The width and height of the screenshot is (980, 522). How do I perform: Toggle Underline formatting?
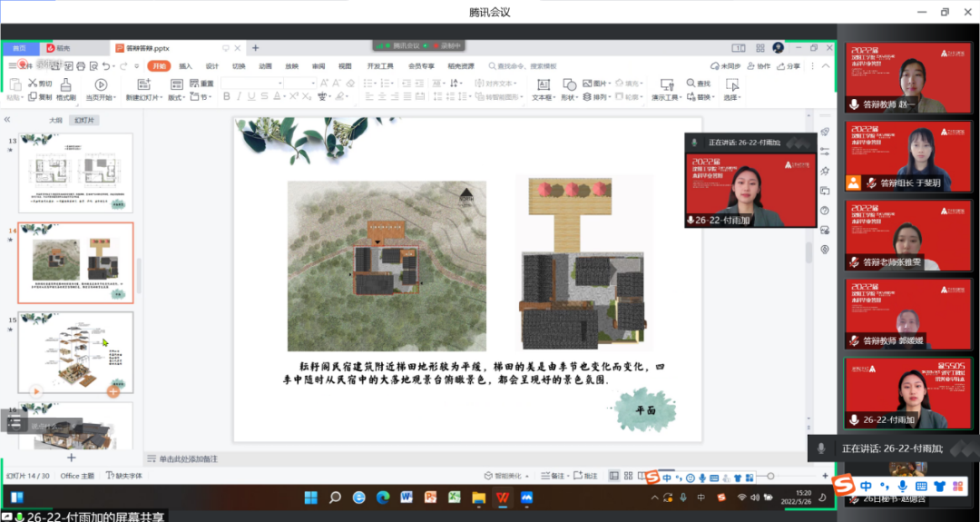[251, 96]
